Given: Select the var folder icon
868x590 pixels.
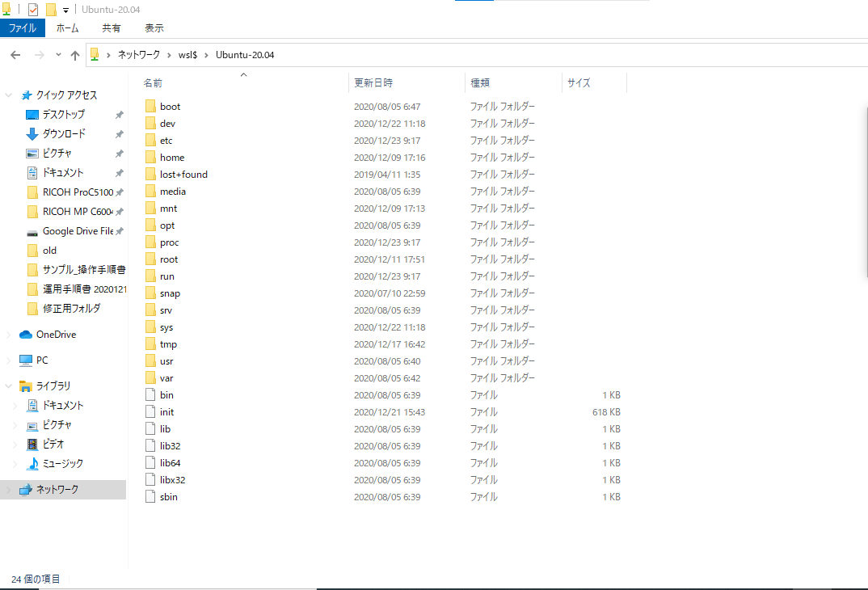Looking at the screenshot, I should click(x=150, y=378).
